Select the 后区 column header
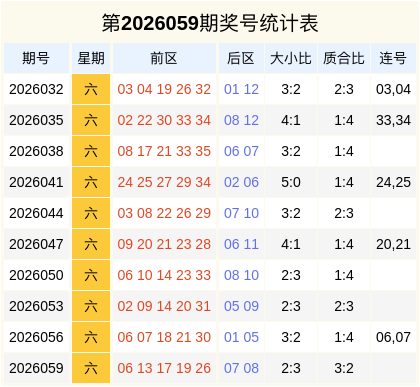 [x=241, y=58]
